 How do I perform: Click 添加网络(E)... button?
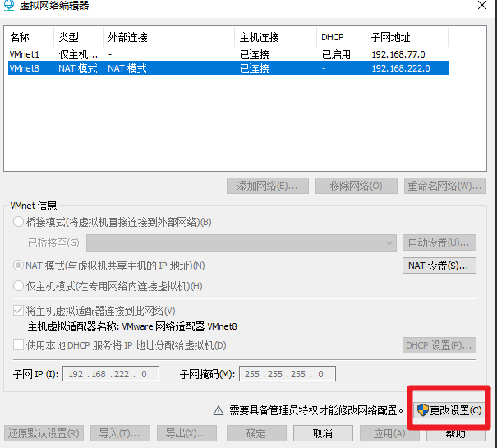click(268, 186)
